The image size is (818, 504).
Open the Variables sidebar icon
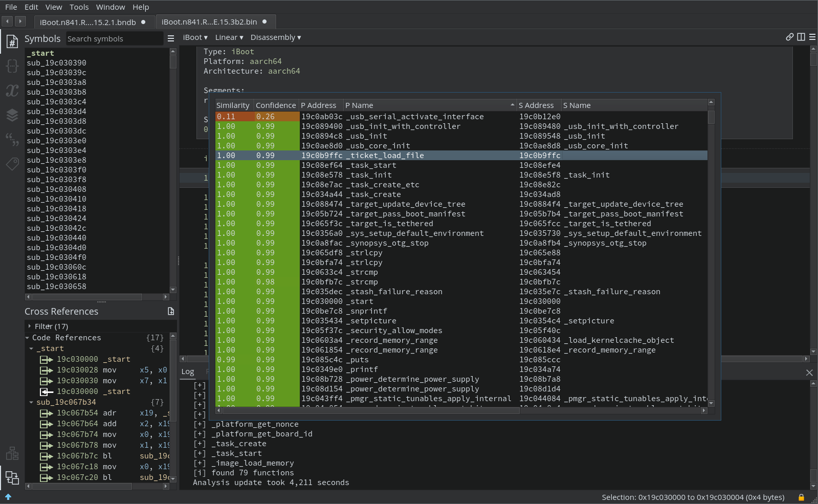pyautogui.click(x=12, y=91)
